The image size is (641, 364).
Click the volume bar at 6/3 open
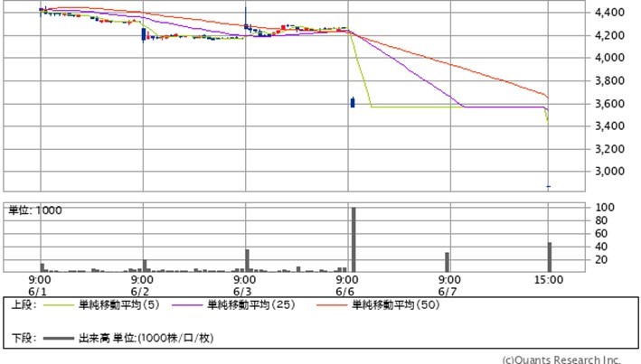[x=246, y=260]
